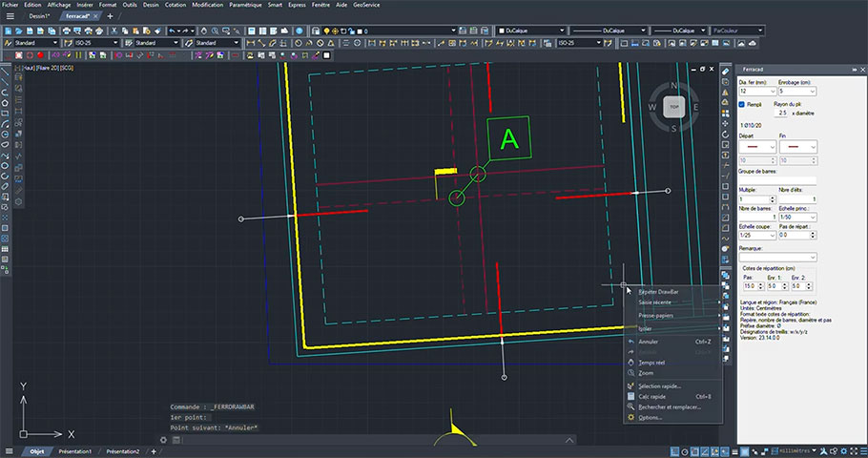Toggle the ortho mode status bar button
The image size is (868, 458).
tap(694, 451)
